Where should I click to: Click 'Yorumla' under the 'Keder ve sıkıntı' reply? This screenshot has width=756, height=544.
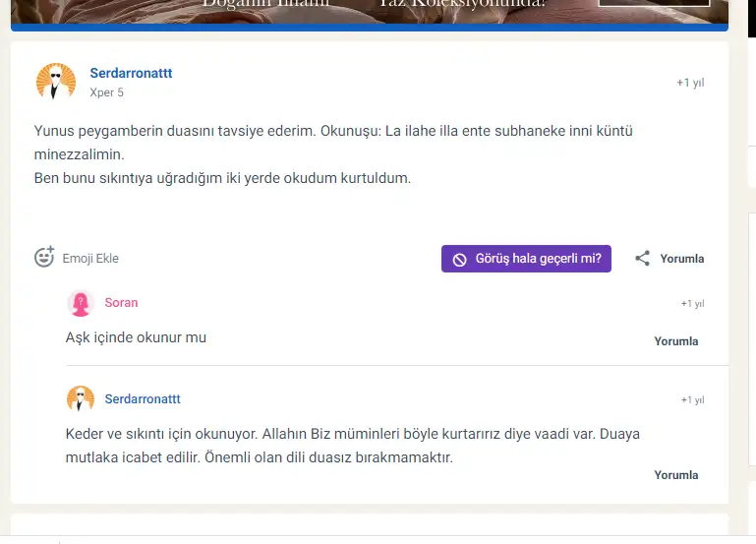coord(675,475)
